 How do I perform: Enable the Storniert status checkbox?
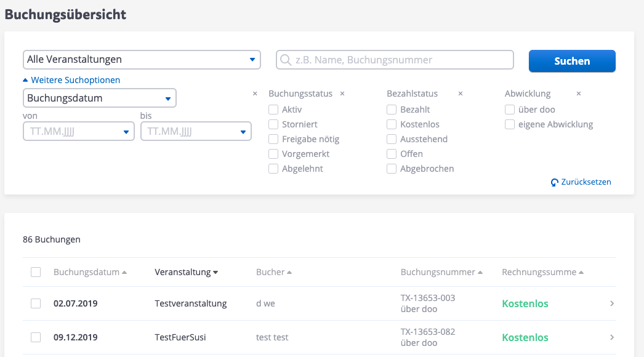[x=273, y=124]
